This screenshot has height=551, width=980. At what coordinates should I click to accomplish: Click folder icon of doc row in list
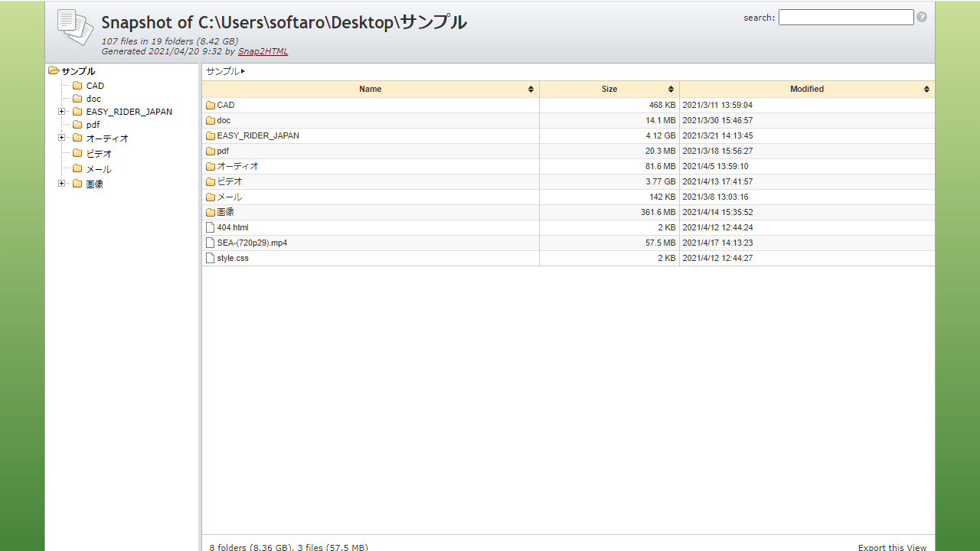[x=211, y=121]
